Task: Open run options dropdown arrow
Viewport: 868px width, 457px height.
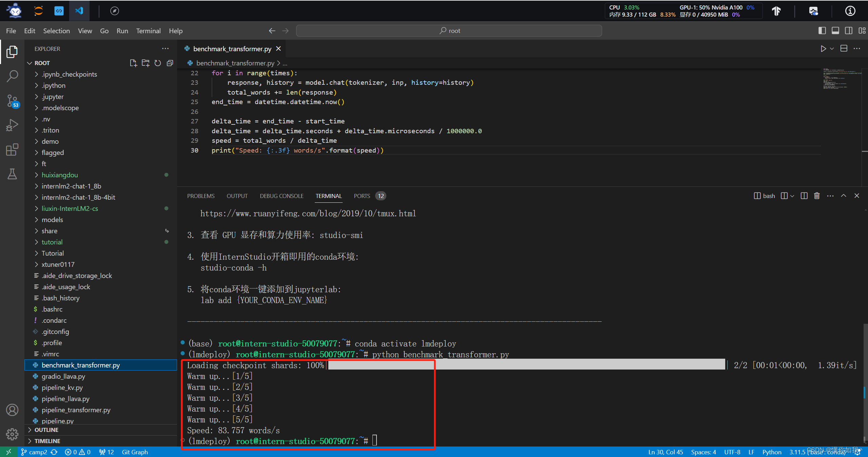Action: click(832, 49)
